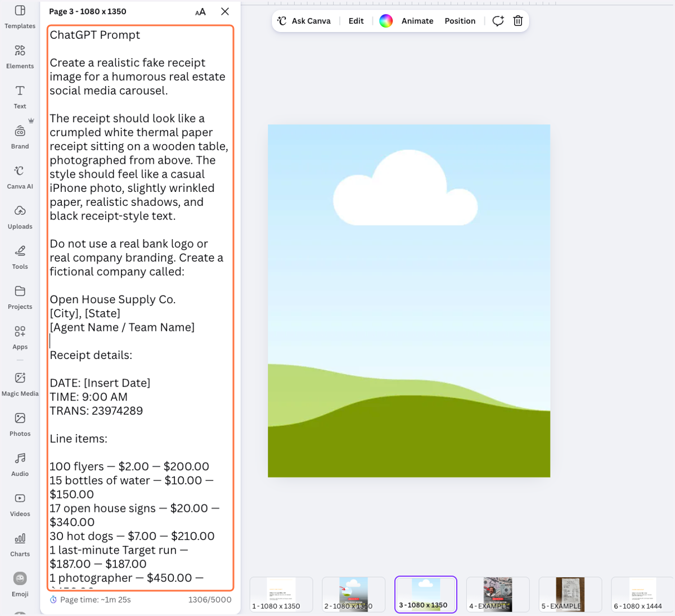The height and width of the screenshot is (616, 675).
Task: Open the Magic Media sidebar panel
Action: tap(20, 384)
